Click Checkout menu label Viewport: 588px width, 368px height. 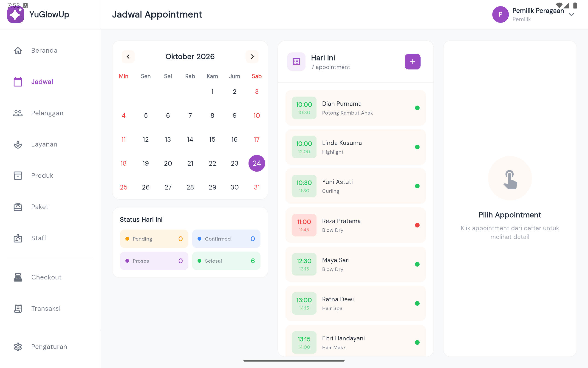46,277
